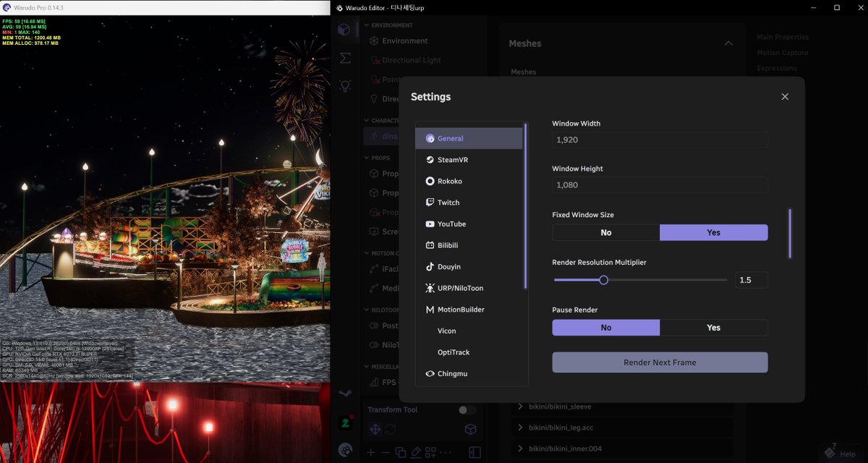Click the Settings content vertical scrollbar
Screen dimensions: 868x463
tap(790, 234)
